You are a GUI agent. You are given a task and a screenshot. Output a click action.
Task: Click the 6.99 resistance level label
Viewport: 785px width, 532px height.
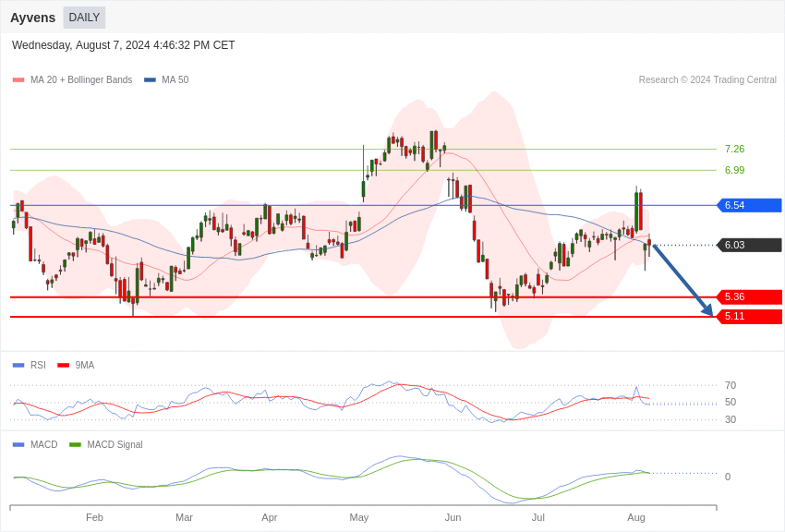[x=734, y=170]
